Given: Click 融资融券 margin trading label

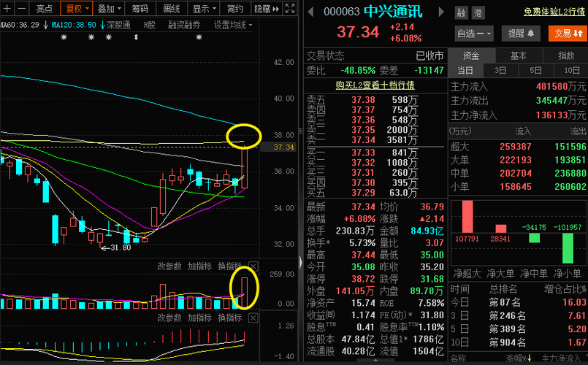Looking at the screenshot, I should (184, 25).
